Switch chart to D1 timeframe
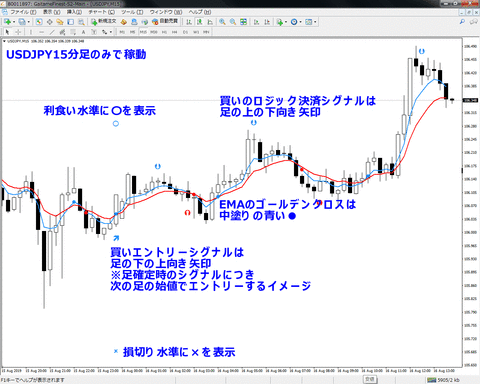Viewport: 480px width, 384px height. tap(185, 32)
